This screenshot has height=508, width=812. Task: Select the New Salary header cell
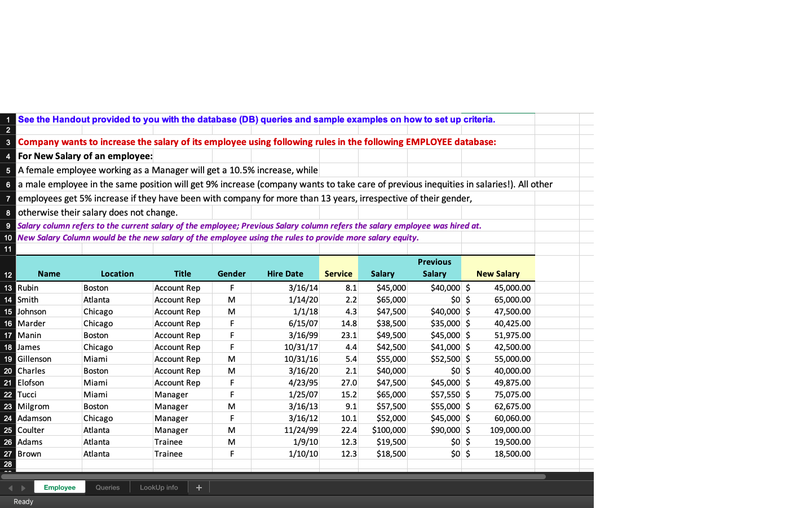(x=498, y=273)
